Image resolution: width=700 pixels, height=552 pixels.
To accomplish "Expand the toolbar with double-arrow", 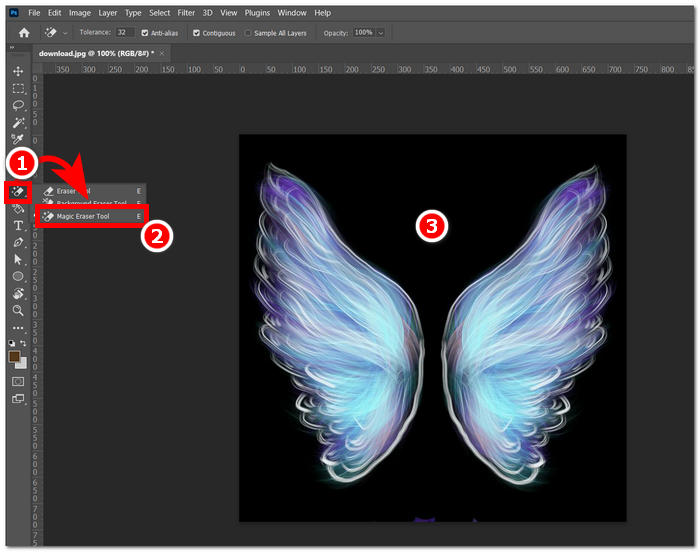I will click(12, 47).
